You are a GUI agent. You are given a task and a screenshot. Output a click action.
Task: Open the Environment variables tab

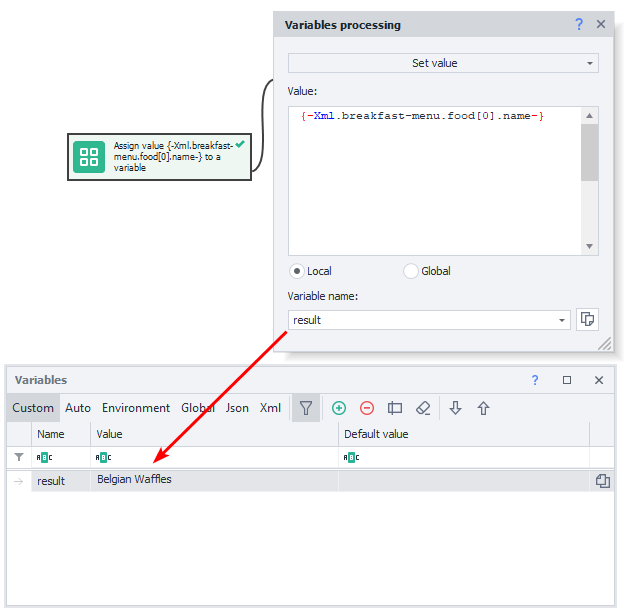coord(136,408)
